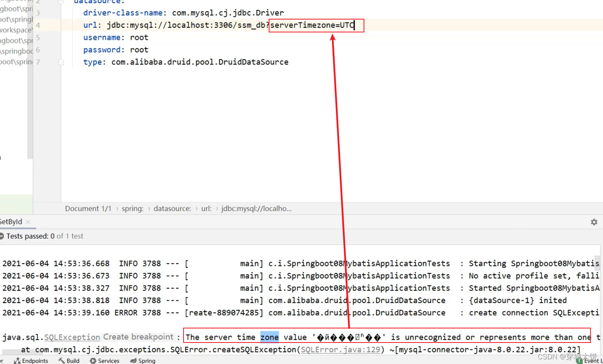Click 'is unrecognized or represents more than' message
This screenshot has width=603, height=364.
point(482,337)
